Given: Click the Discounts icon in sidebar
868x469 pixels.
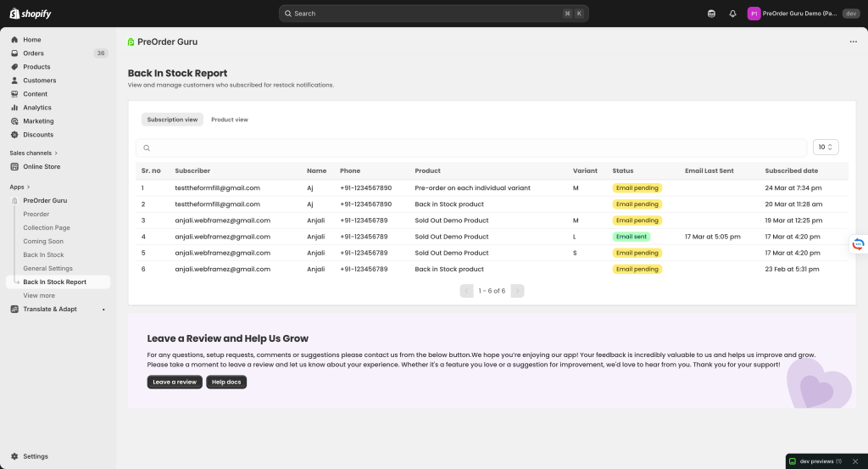Looking at the screenshot, I should 14,135.
